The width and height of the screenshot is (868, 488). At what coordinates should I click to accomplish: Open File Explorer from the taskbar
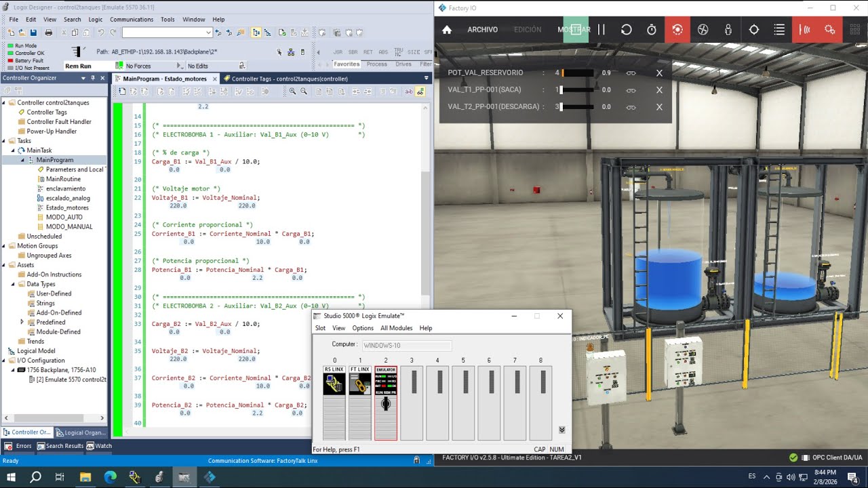tap(85, 477)
